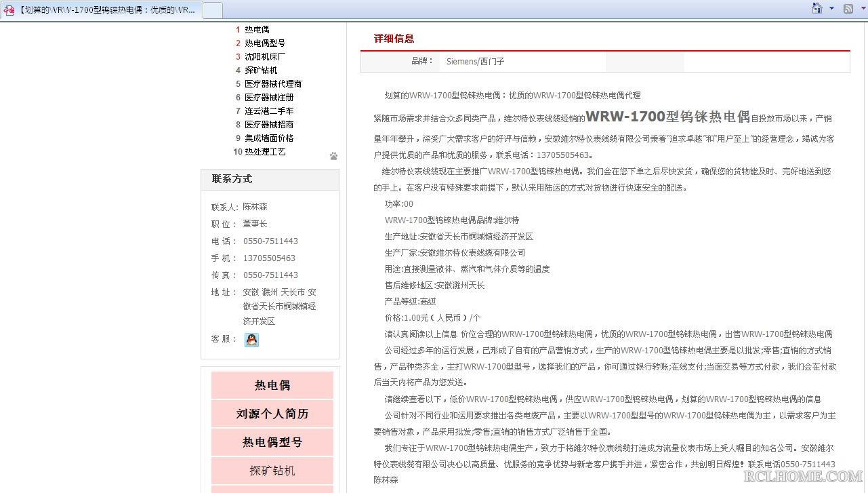This screenshot has height=493, width=868.
Task: Select the WRW-1700 page browser tab
Action: pyautogui.click(x=100, y=9)
